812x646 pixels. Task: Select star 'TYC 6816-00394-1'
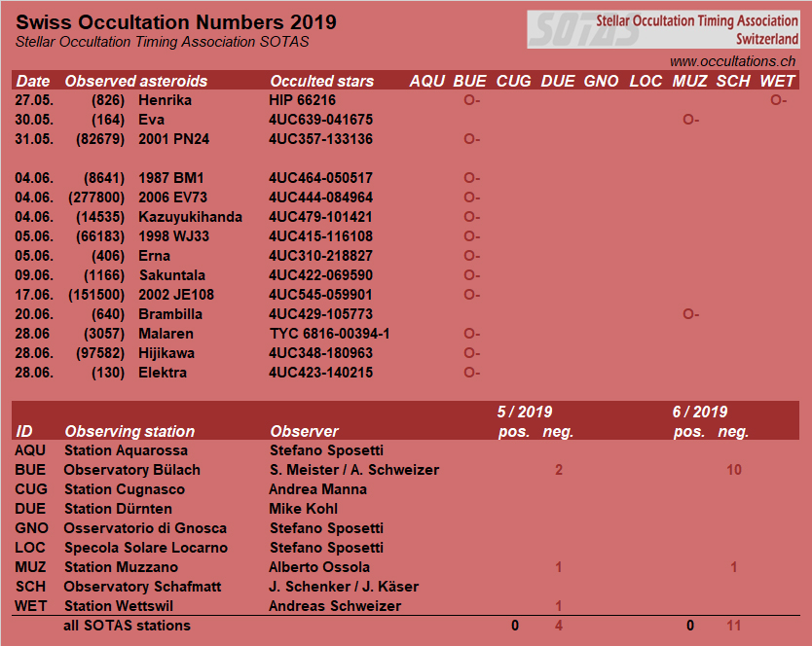click(329, 334)
